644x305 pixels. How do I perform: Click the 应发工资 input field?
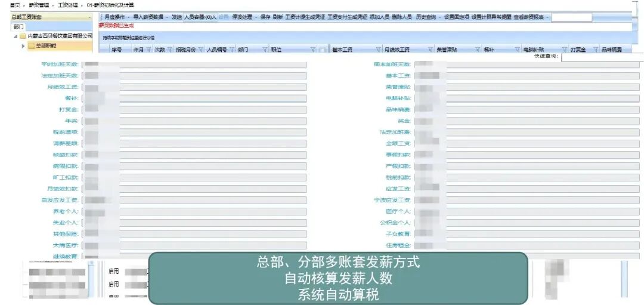click(x=527, y=189)
